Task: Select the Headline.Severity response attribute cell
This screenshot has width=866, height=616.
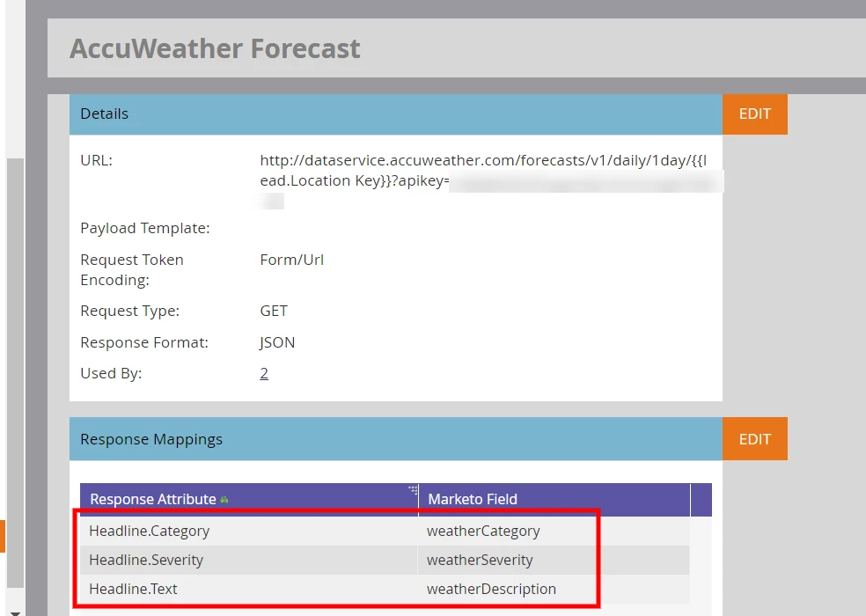Action: [x=248, y=561]
